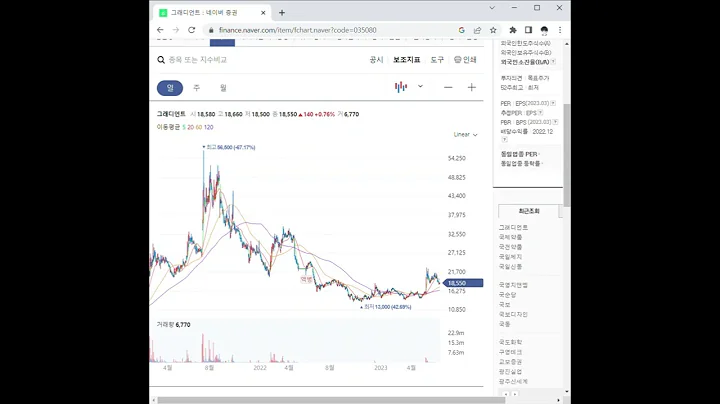
Task: Click the 동일업종 PER label
Action: point(520,154)
